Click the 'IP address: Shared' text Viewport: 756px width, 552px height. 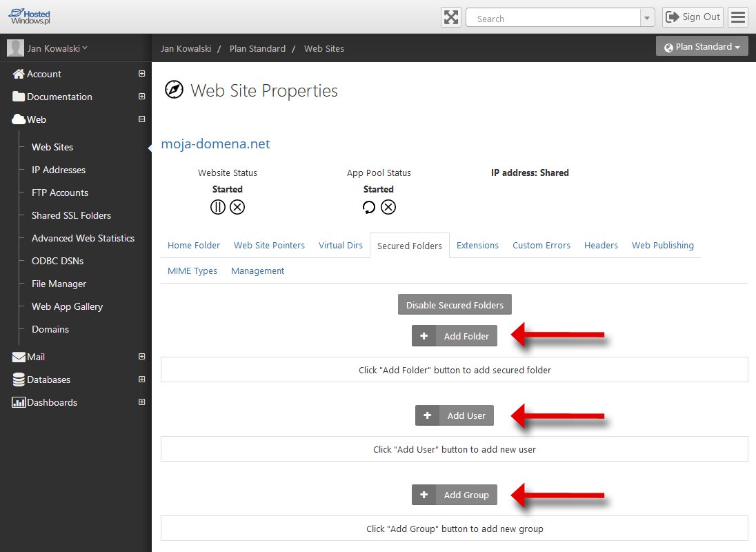(x=530, y=172)
